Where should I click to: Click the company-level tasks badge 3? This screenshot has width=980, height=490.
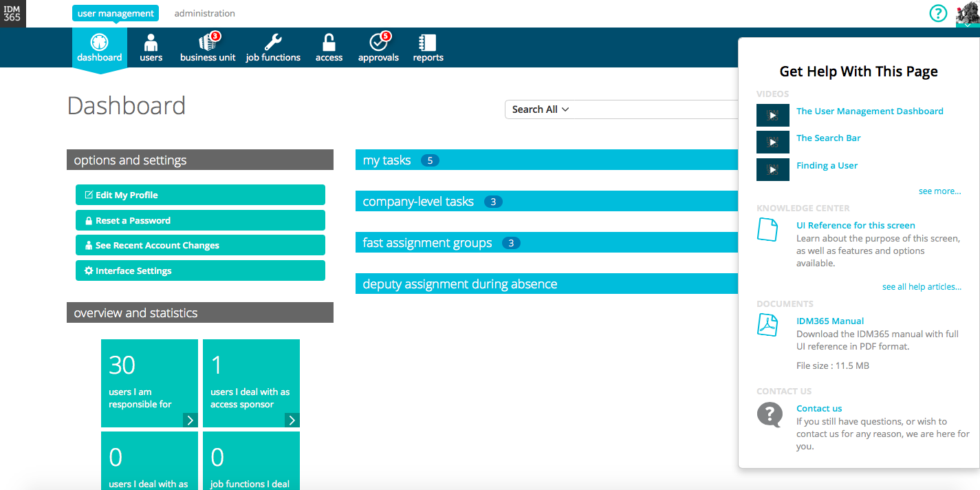[493, 202]
